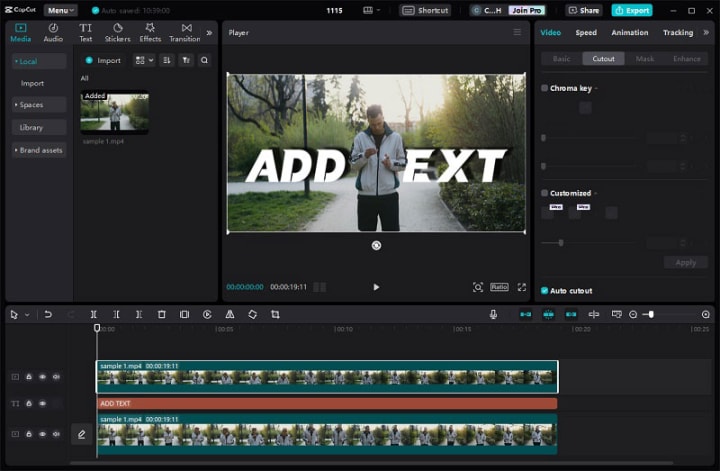
Task: Click the delete-right trim icon
Action: click(x=139, y=314)
